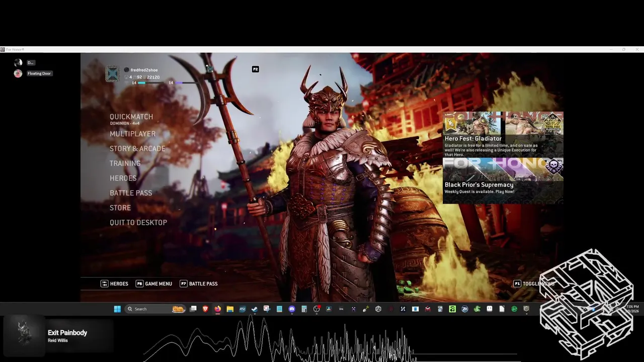Image resolution: width=644 pixels, height=362 pixels.
Task: Open the RSI launcher taskbar icon
Action: (242, 309)
